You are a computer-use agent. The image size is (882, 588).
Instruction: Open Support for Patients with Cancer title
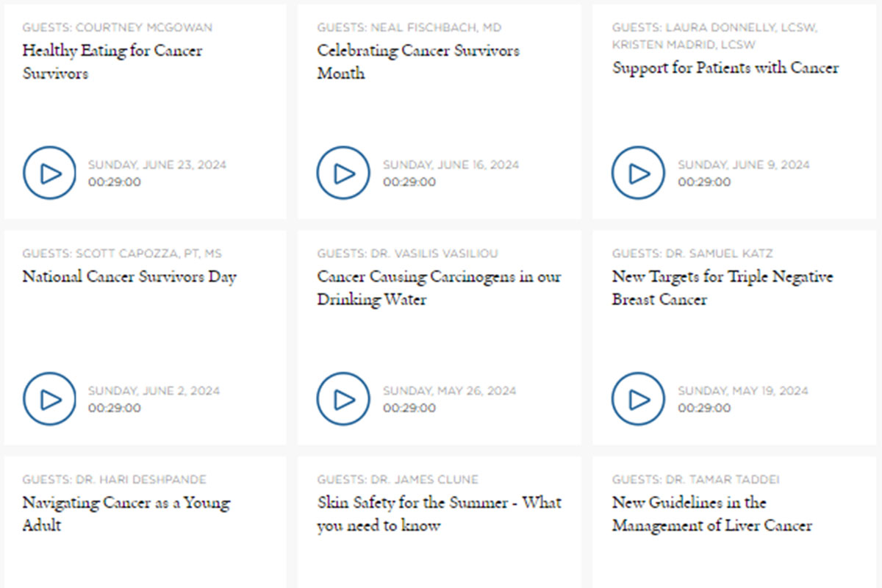click(725, 68)
